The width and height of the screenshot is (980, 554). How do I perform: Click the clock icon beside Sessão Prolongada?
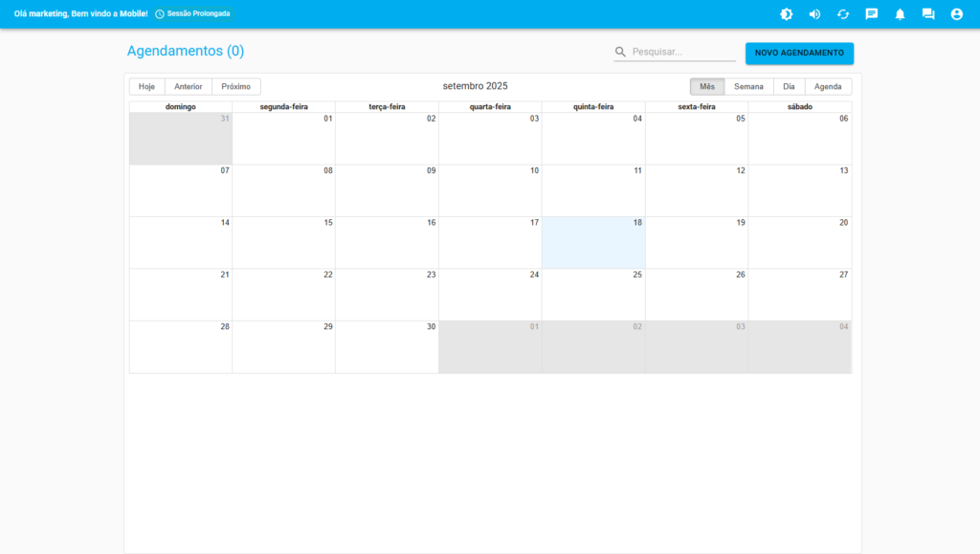pyautogui.click(x=160, y=14)
